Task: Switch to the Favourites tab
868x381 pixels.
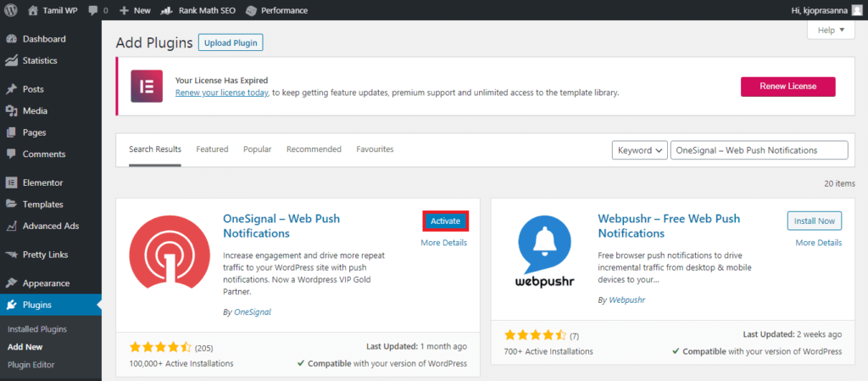Action: (x=375, y=149)
